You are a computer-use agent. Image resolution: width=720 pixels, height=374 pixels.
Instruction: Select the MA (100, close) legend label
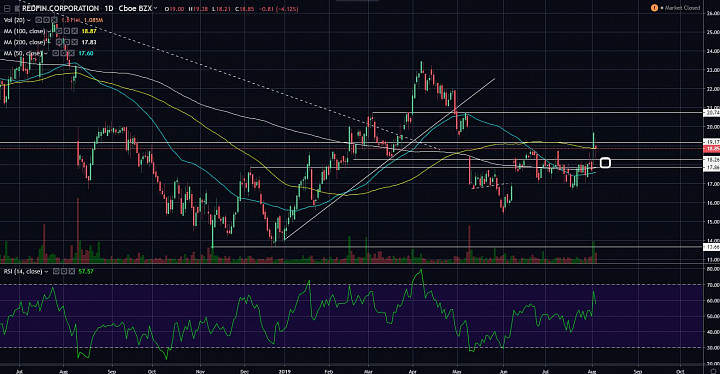click(x=24, y=31)
